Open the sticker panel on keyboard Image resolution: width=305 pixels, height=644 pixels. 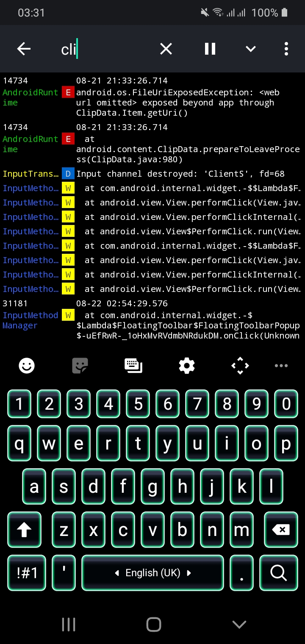pyautogui.click(x=80, y=365)
